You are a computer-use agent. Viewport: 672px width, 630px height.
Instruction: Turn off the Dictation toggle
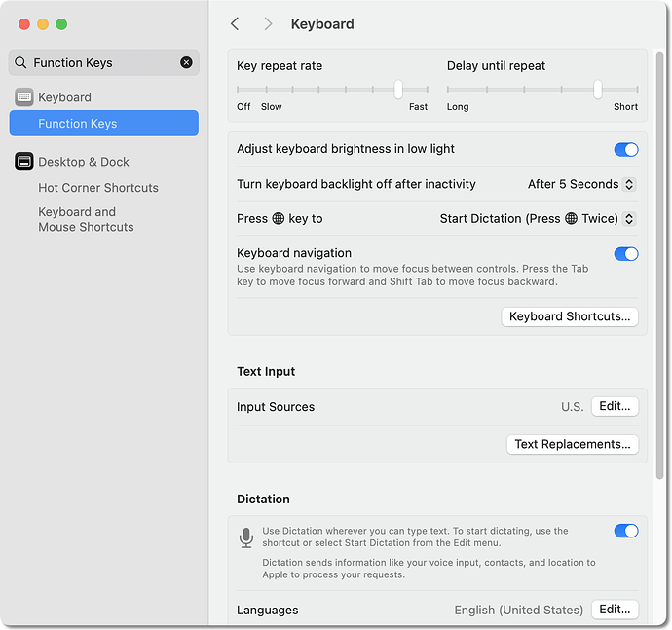tap(625, 531)
